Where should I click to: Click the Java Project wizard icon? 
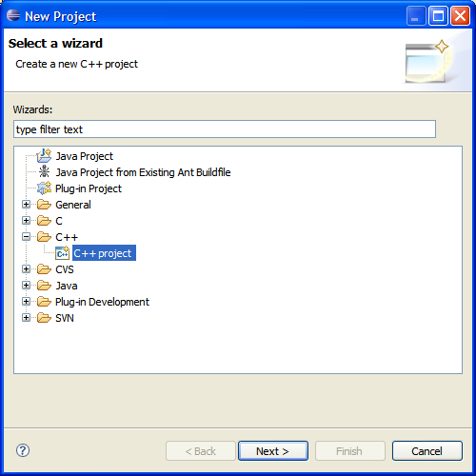pos(44,156)
